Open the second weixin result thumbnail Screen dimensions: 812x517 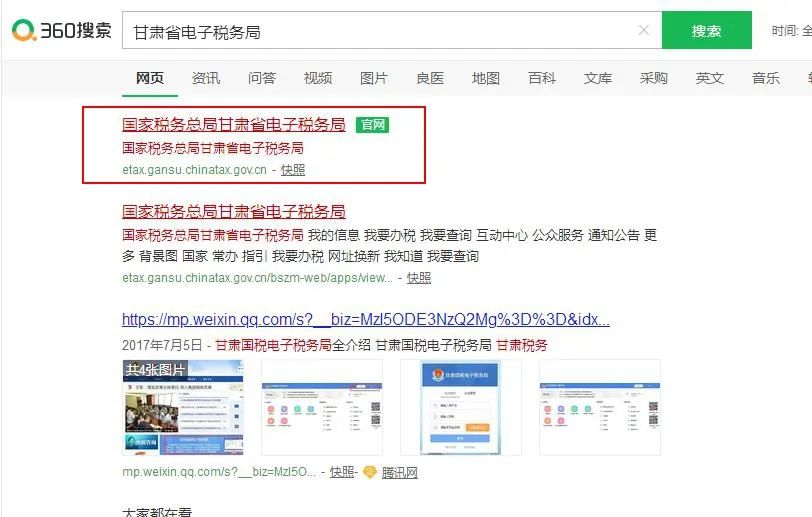tap(322, 408)
